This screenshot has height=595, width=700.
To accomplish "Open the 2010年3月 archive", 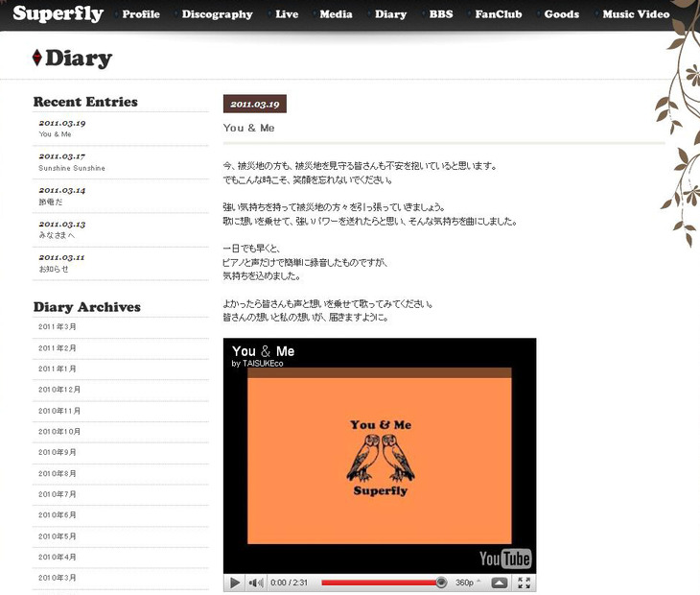I will pos(58,578).
